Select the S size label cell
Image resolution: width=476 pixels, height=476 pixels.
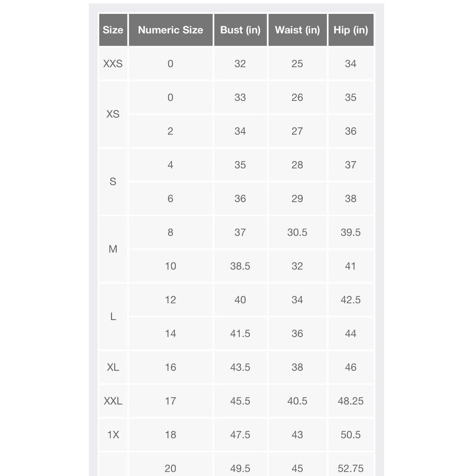(x=113, y=181)
